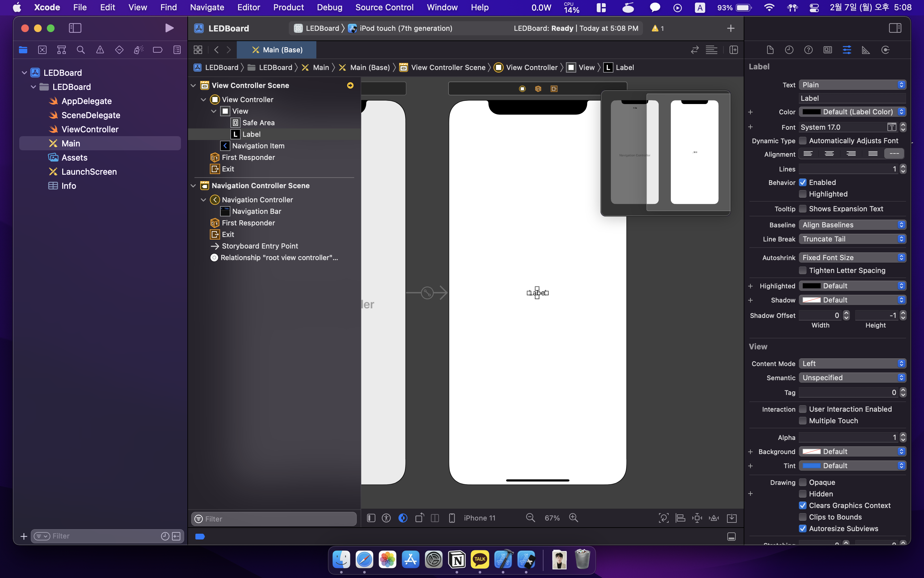924x578 pixels.
Task: Click the label text input field
Action: click(x=852, y=98)
